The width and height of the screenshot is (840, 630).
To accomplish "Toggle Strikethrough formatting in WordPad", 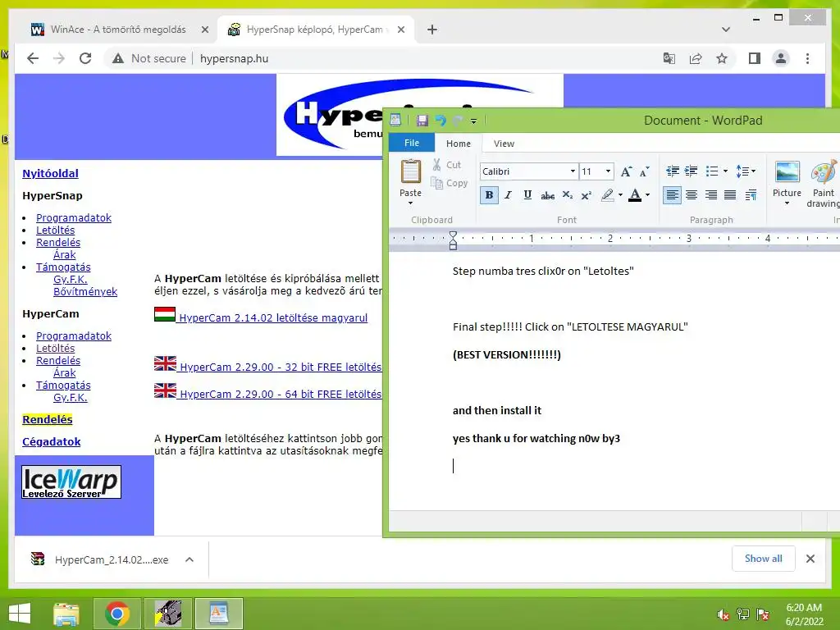I will point(547,195).
